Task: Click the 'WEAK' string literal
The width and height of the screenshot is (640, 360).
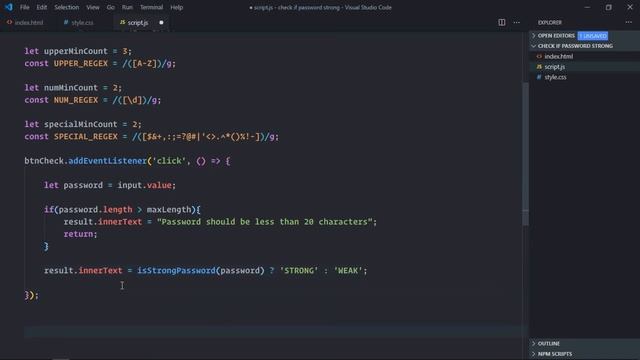Action: [x=348, y=271]
